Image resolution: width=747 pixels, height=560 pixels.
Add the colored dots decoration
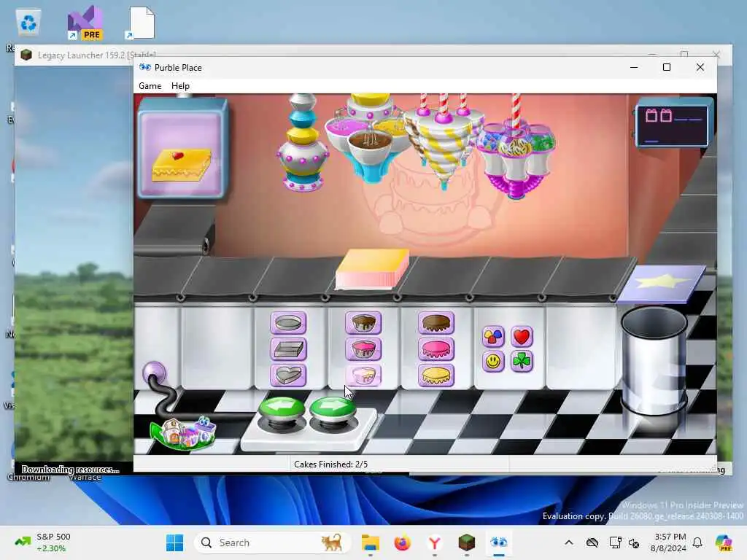[x=493, y=337]
